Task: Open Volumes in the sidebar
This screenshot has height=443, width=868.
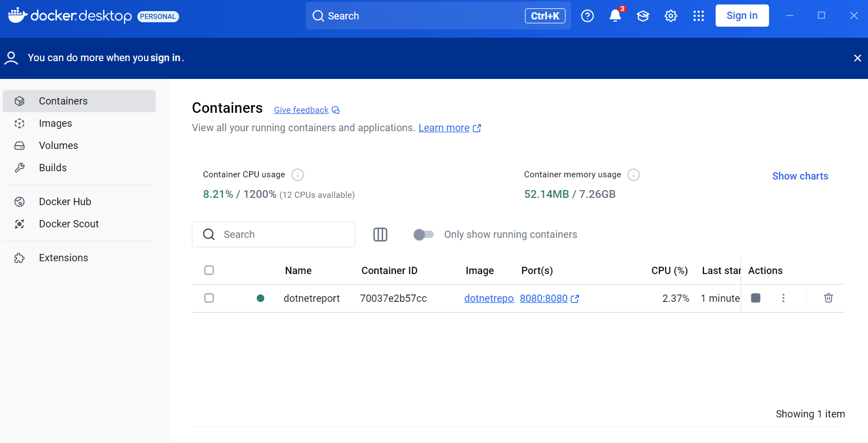Action: pyautogui.click(x=79, y=146)
